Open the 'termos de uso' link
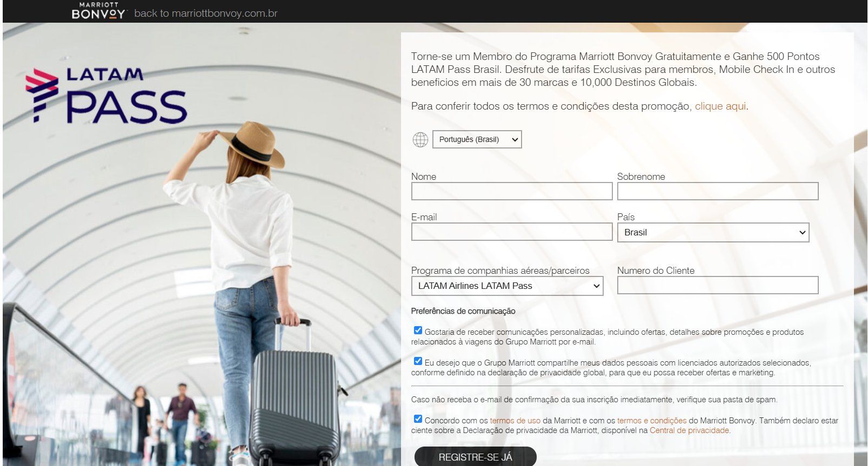868x466 pixels. [x=515, y=421]
